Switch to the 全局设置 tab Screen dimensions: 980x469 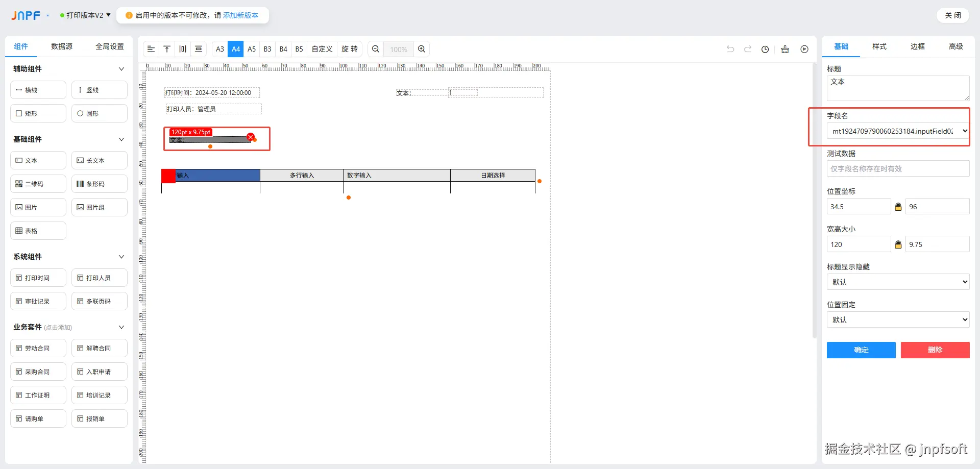coord(110,46)
